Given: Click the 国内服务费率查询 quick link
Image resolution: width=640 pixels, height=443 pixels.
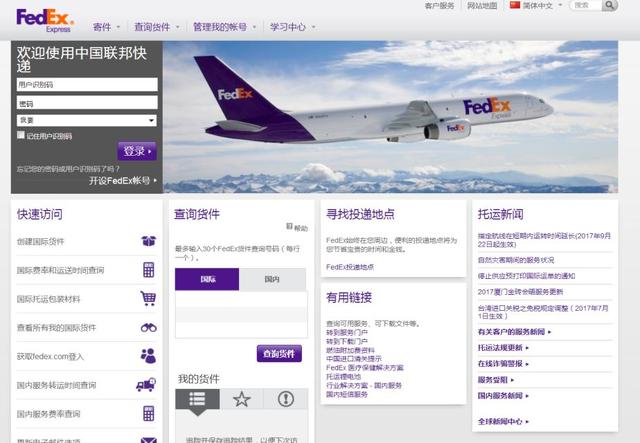Looking at the screenshot, I should 49,414.
